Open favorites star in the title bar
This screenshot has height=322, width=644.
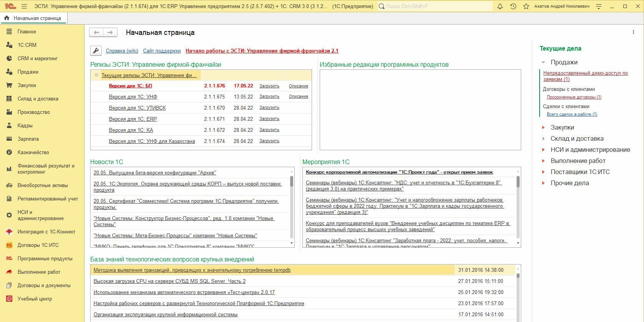pyautogui.click(x=526, y=6)
